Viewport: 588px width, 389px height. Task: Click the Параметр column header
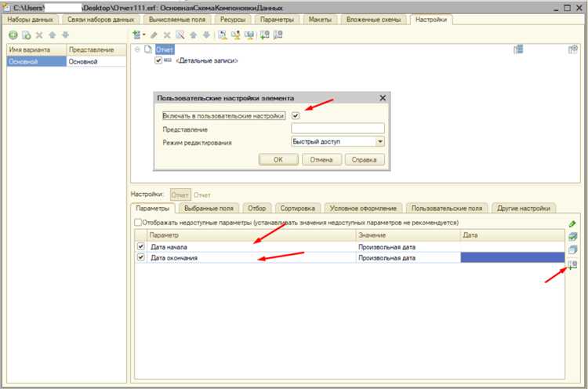tap(251, 235)
